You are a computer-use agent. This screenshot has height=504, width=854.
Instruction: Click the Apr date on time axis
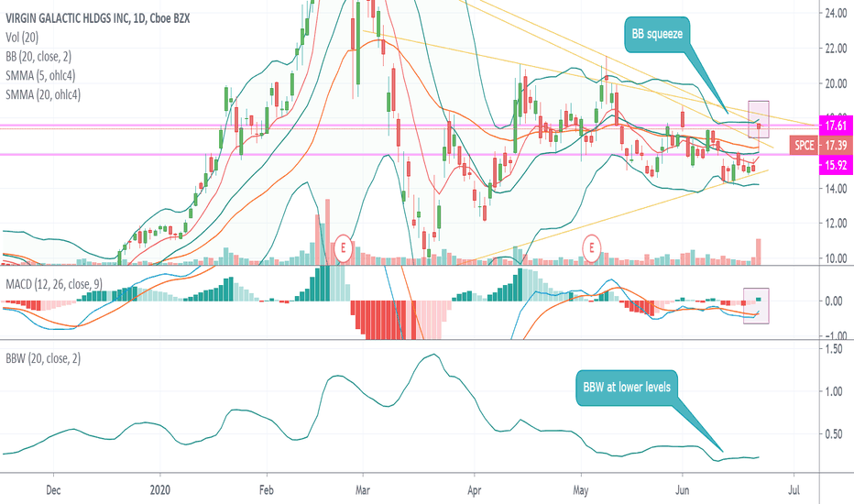coord(475,490)
